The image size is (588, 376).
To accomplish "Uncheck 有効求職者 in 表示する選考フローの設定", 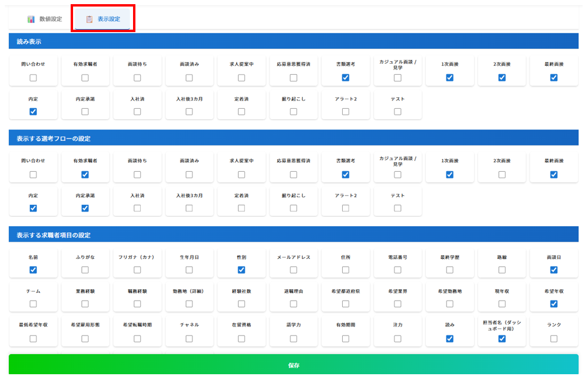I will [x=85, y=175].
